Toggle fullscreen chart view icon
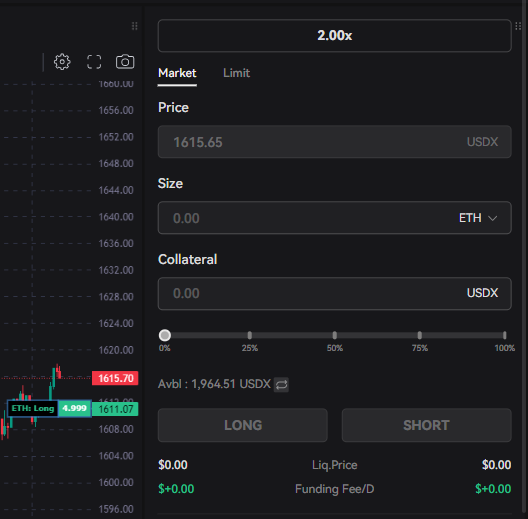Viewport: 528px width, 519px height. pyautogui.click(x=94, y=62)
